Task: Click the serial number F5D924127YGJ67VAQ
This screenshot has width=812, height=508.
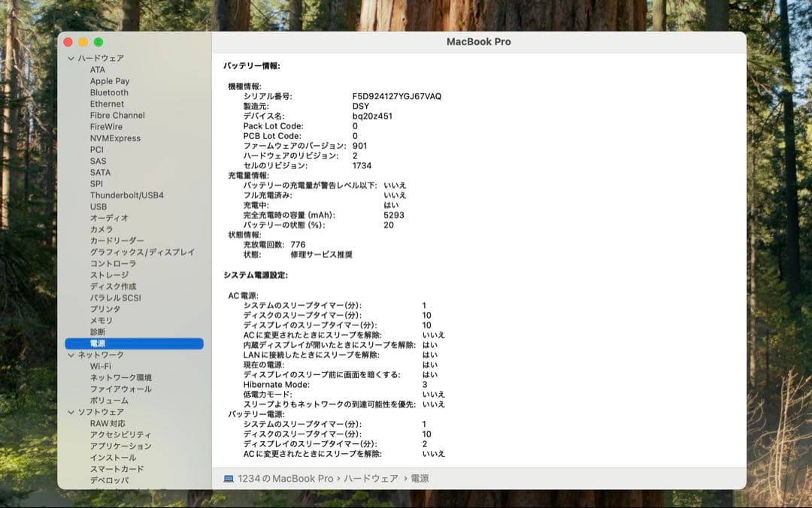Action: [397, 96]
